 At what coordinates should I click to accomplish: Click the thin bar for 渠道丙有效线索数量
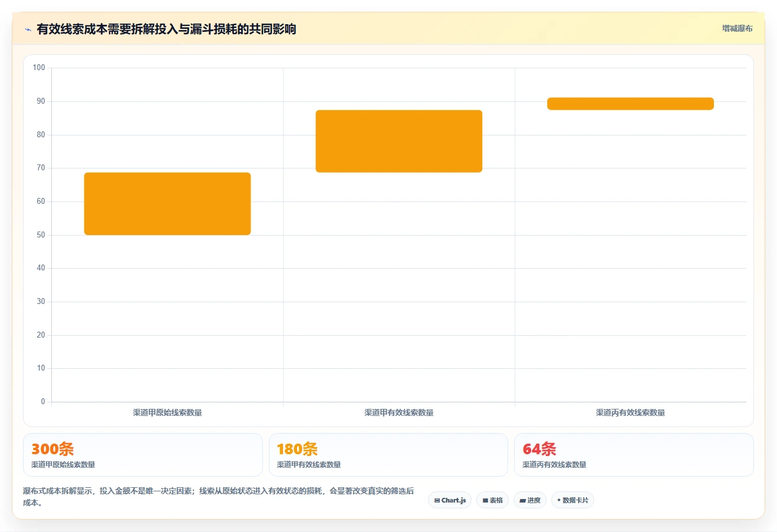(630, 104)
